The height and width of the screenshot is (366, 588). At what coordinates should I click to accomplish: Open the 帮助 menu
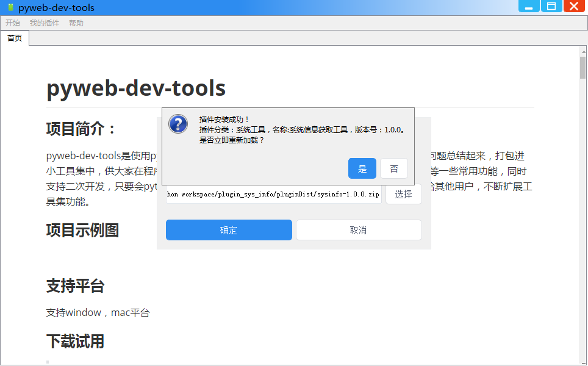coord(76,23)
